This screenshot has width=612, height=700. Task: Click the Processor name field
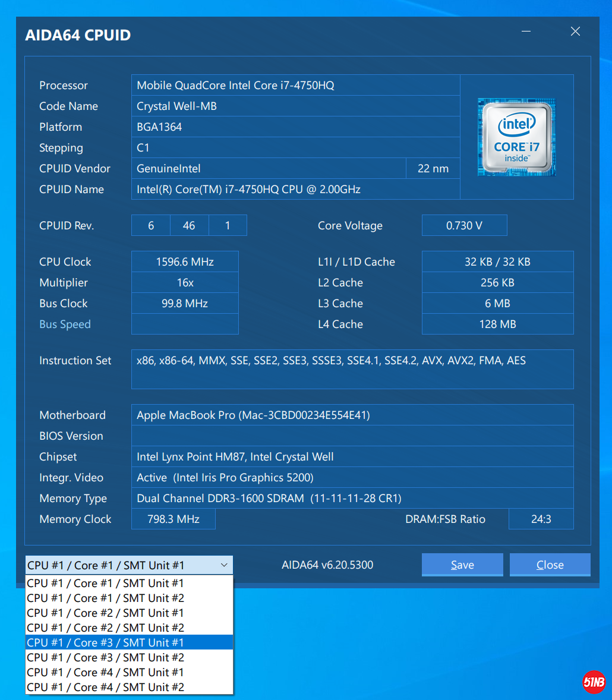point(295,86)
